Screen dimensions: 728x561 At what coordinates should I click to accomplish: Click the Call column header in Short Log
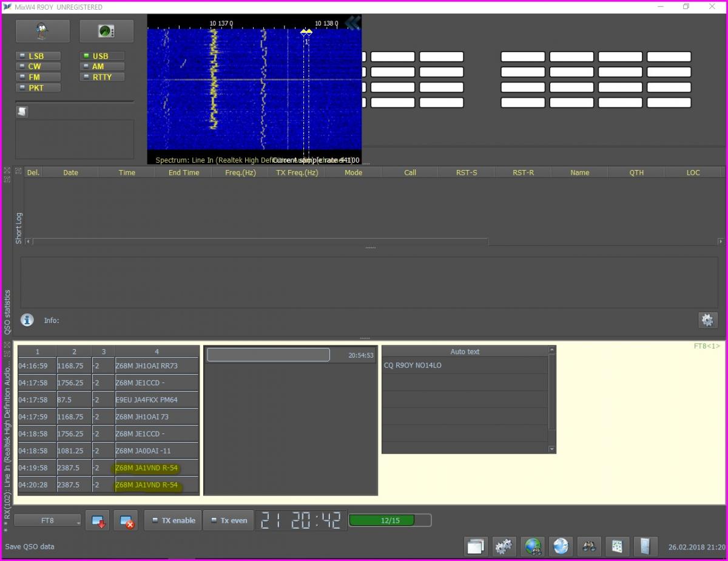pyautogui.click(x=410, y=172)
